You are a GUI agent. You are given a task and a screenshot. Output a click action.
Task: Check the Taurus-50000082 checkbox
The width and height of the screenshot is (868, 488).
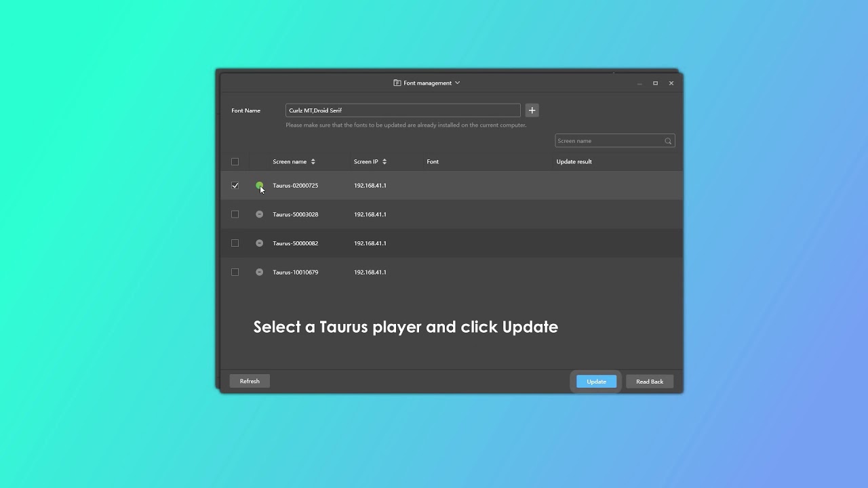tap(235, 243)
